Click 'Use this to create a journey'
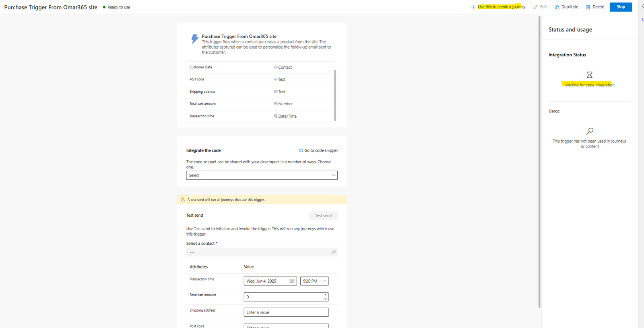The width and height of the screenshot is (644, 328). point(502,7)
